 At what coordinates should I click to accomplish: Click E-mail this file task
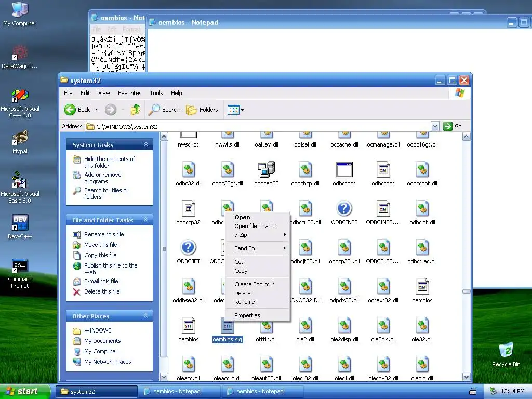[101, 281]
